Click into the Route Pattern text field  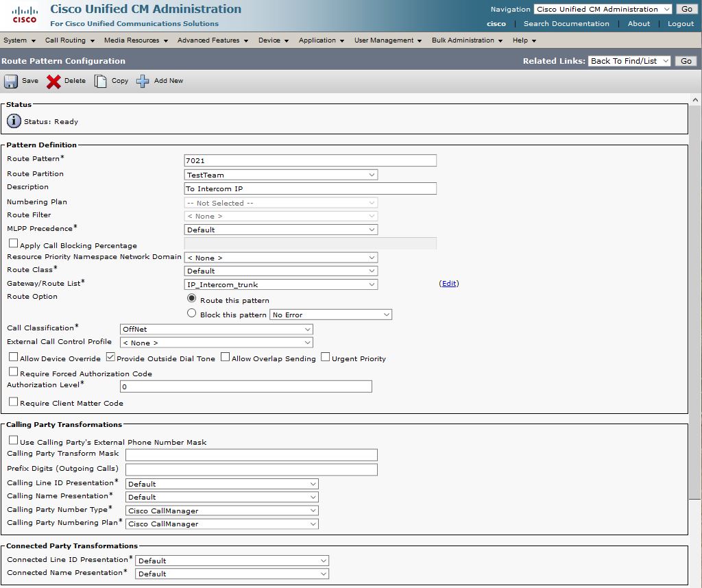pos(310,160)
